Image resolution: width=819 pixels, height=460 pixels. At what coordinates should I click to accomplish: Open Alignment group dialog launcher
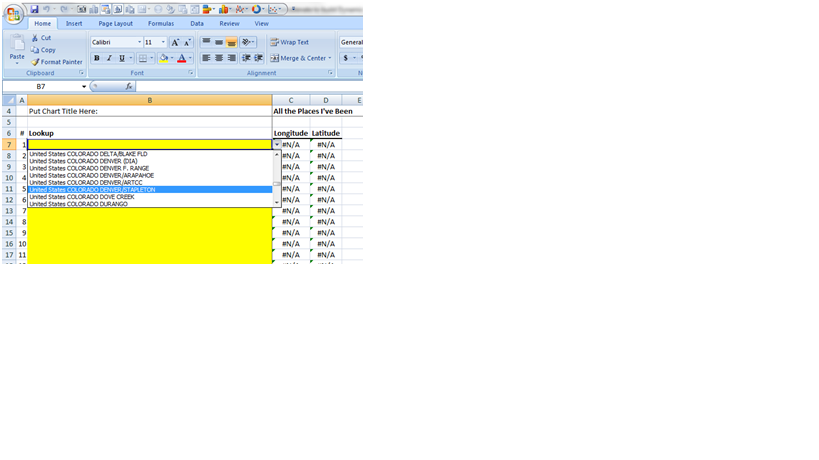tap(330, 73)
